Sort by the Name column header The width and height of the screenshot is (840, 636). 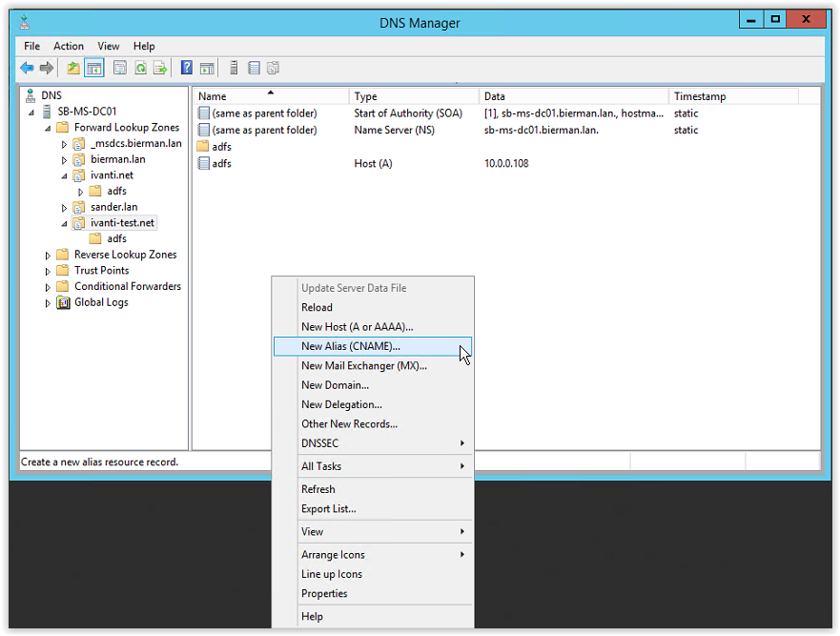[x=271, y=96]
